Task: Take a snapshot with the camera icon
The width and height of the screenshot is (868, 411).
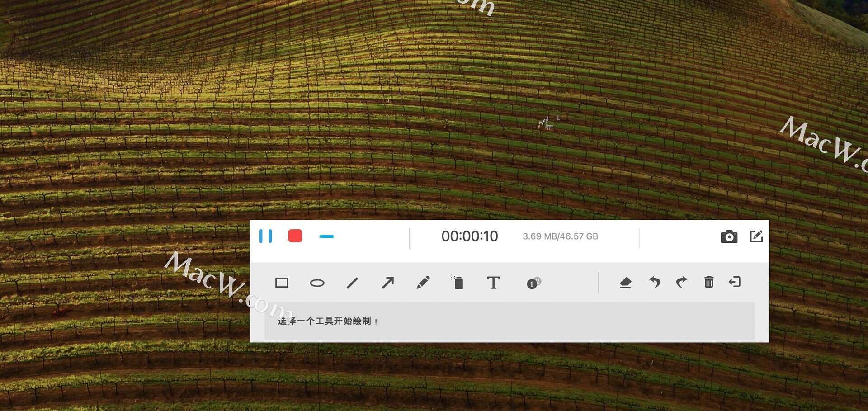Action: (729, 236)
